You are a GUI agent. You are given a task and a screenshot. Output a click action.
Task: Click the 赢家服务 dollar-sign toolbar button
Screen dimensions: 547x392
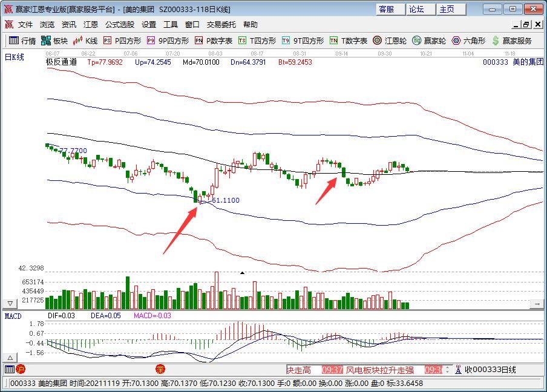point(511,41)
